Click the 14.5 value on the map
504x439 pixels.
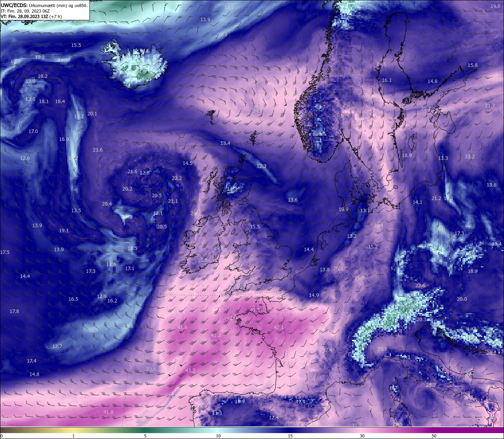187,163
